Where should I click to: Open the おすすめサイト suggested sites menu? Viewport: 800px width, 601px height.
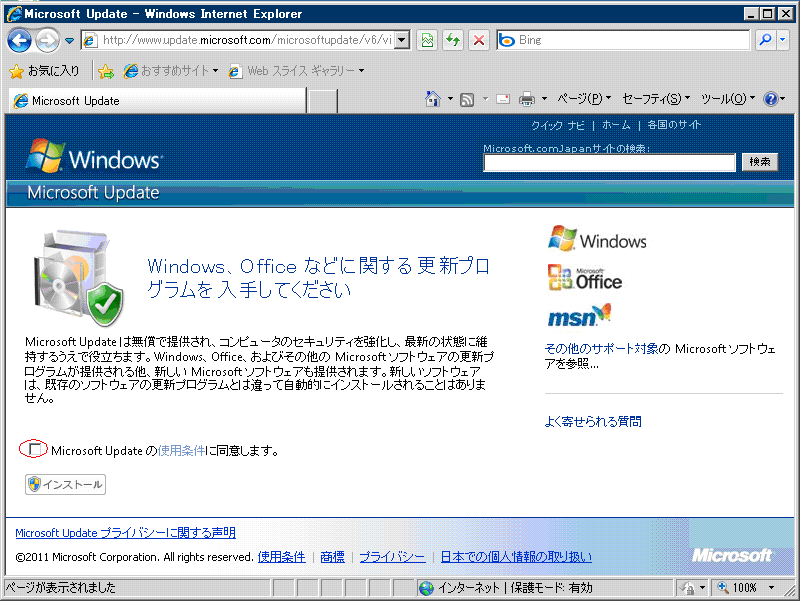coord(171,71)
